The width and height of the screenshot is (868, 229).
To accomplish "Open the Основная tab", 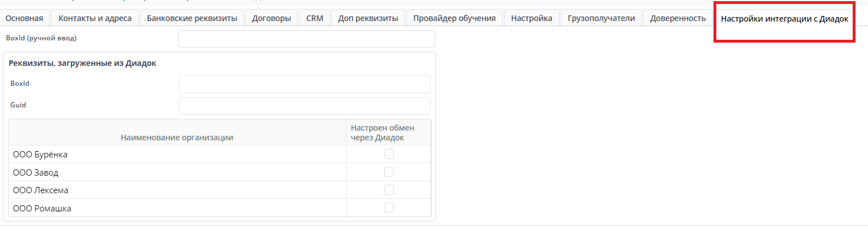I will point(24,18).
